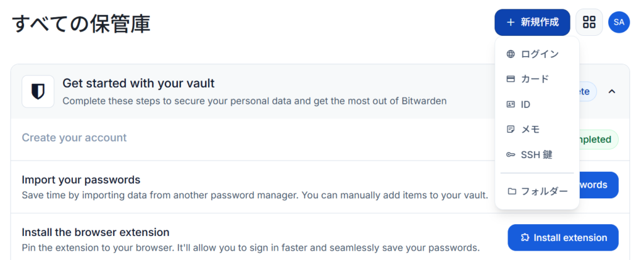The image size is (644, 260).
Task: Click the Install extension button
Action: tap(563, 237)
